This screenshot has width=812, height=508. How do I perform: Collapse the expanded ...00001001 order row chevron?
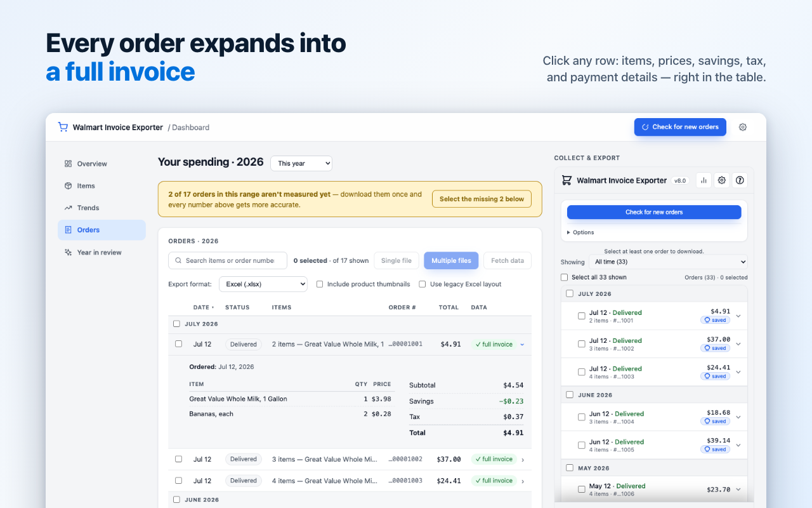pos(522,344)
